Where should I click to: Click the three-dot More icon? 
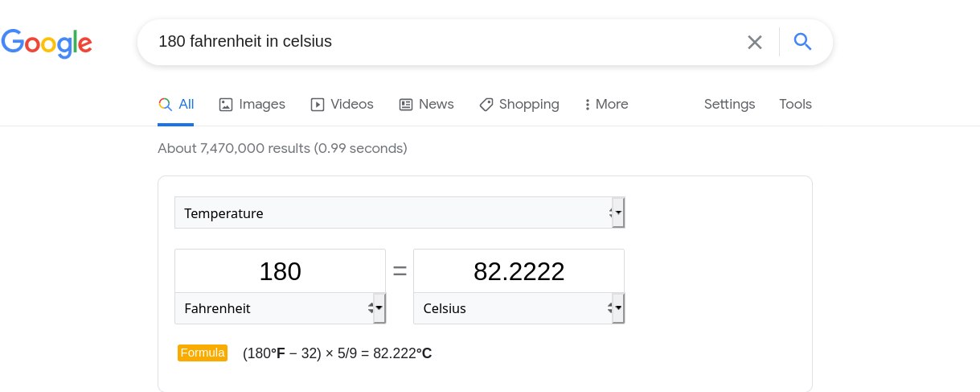[588, 104]
